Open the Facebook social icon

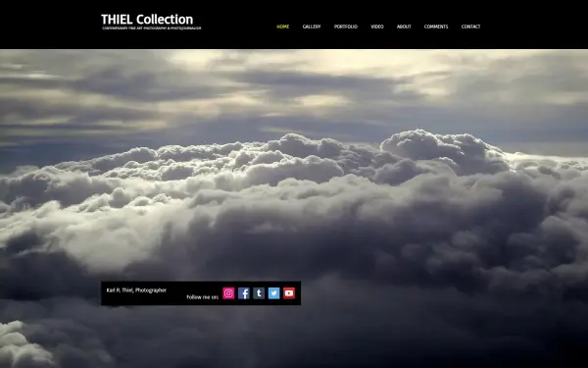pyautogui.click(x=244, y=293)
